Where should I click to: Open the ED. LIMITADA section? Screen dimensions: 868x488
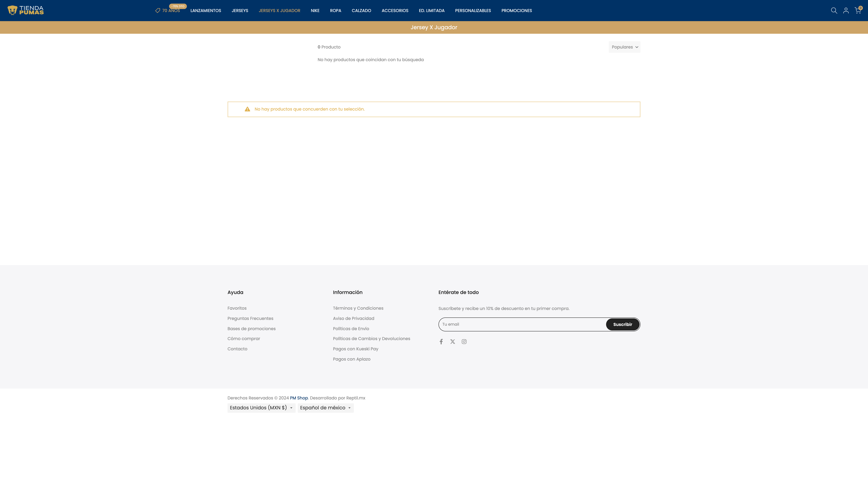tap(432, 10)
